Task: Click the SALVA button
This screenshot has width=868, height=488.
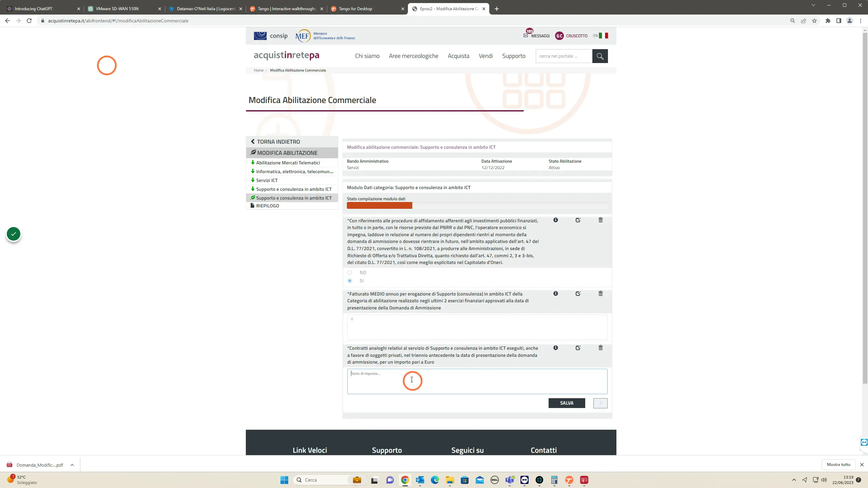Action: (567, 403)
